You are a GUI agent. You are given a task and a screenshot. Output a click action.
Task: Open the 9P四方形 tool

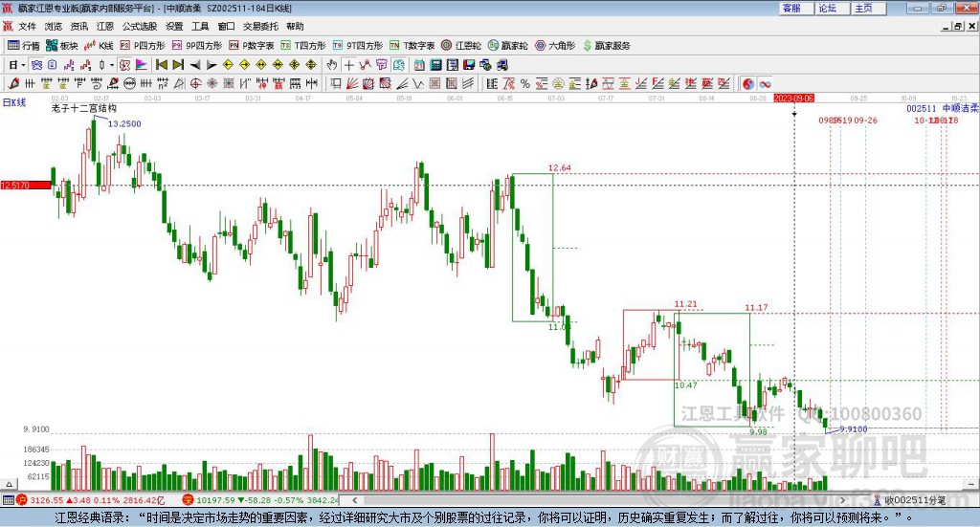click(x=197, y=46)
